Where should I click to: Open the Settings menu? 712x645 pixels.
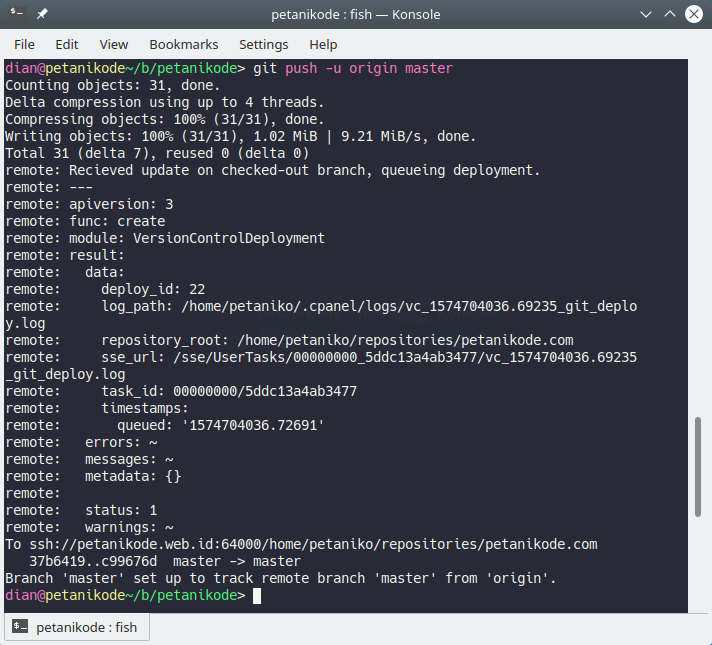(263, 45)
